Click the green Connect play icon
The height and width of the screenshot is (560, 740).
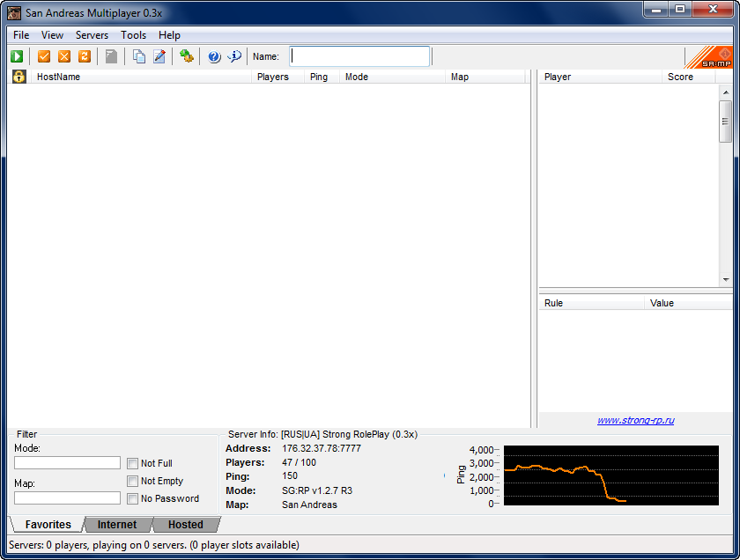point(17,56)
